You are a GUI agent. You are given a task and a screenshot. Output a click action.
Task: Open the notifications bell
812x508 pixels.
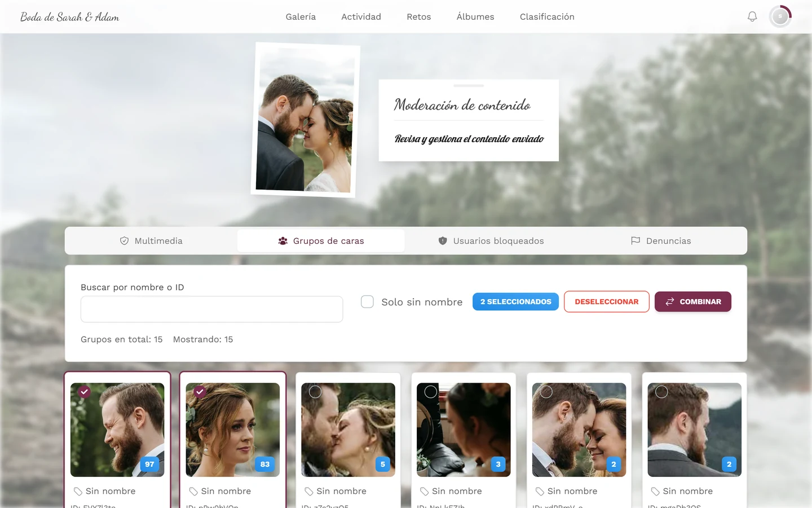coord(752,17)
